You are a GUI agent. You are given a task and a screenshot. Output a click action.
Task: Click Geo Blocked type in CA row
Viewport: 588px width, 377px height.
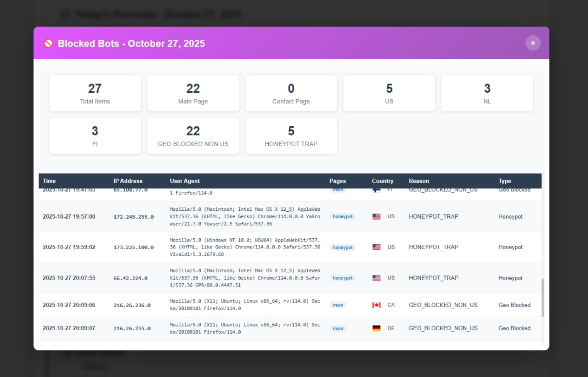point(514,305)
